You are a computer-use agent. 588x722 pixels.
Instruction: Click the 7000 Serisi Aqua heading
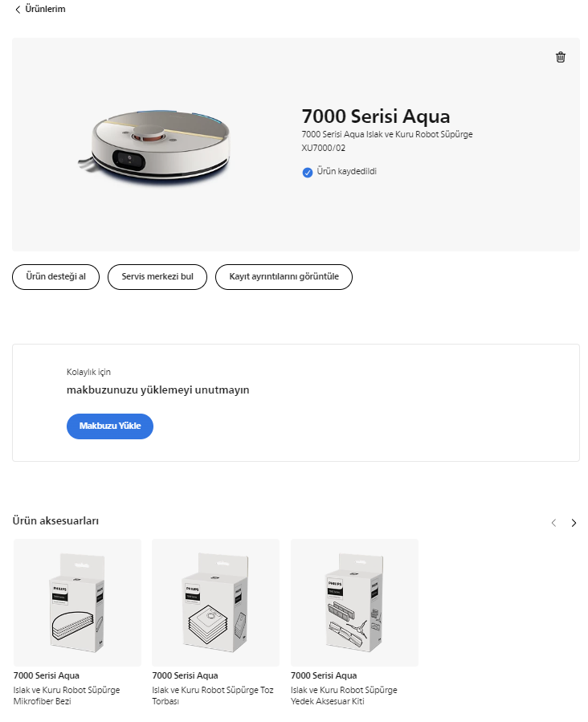coord(375,116)
